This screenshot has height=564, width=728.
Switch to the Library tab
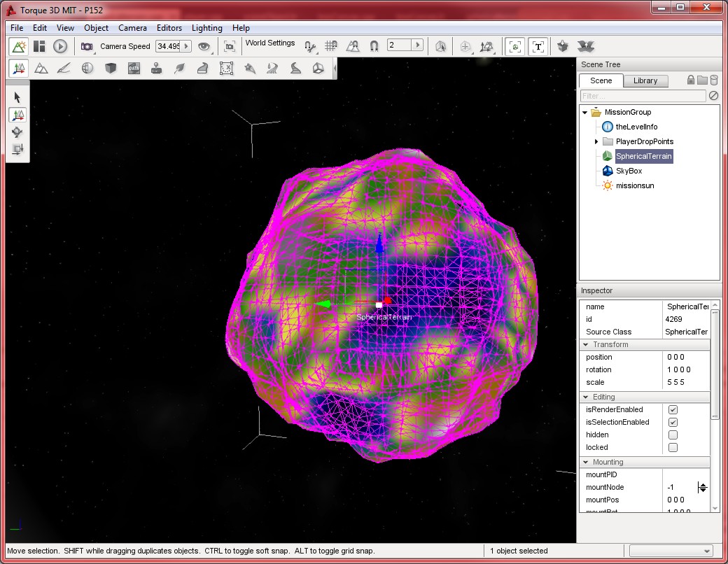pos(645,80)
